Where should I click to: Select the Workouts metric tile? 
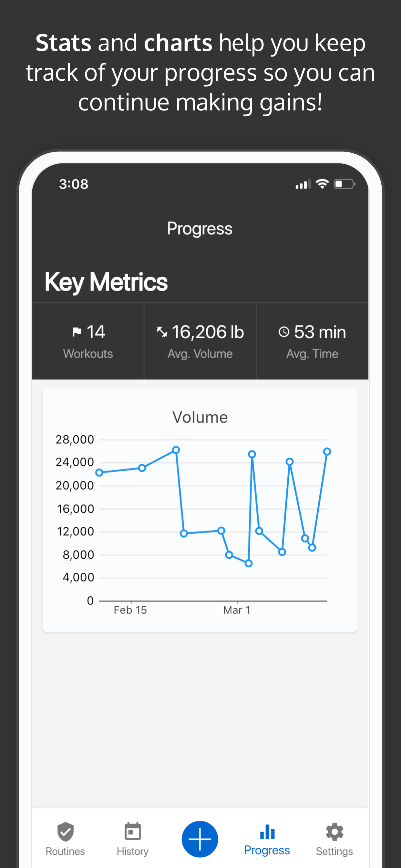click(x=88, y=341)
